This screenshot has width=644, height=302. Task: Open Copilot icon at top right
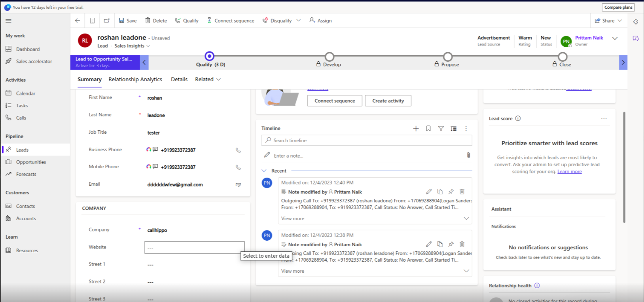click(x=636, y=22)
